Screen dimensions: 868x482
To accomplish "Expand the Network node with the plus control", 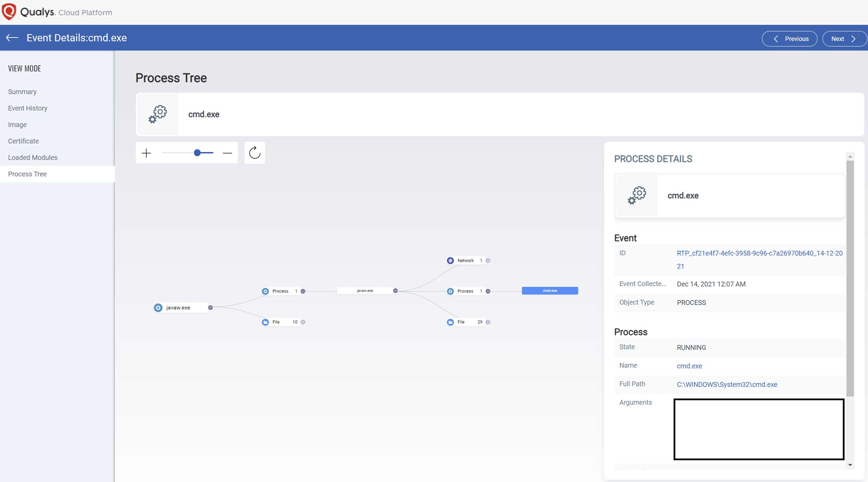I will [488, 260].
